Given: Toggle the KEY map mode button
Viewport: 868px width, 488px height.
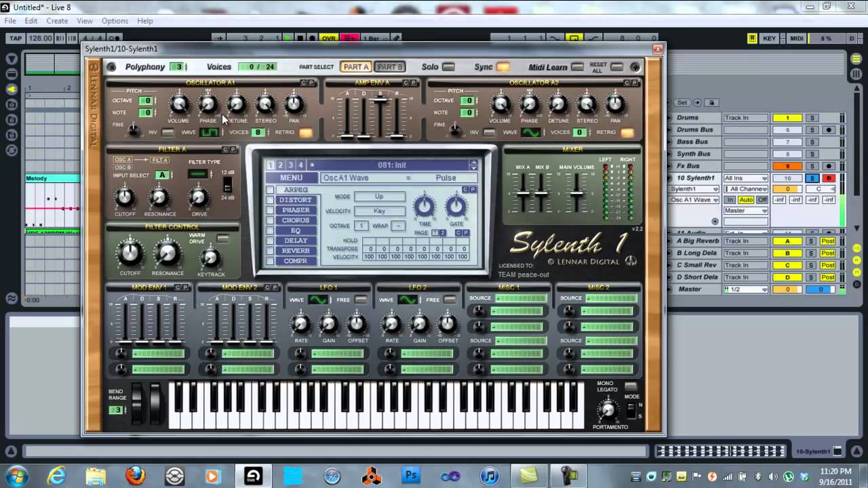Looking at the screenshot, I should coord(769,39).
